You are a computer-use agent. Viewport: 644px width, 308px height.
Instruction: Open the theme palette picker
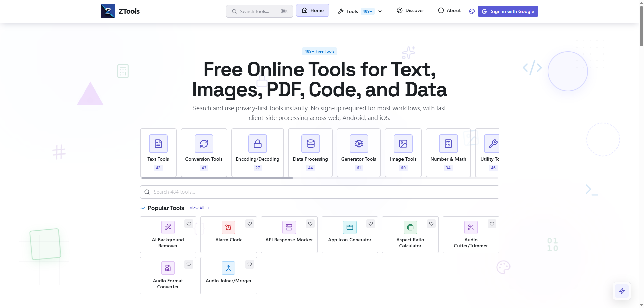[x=471, y=11]
